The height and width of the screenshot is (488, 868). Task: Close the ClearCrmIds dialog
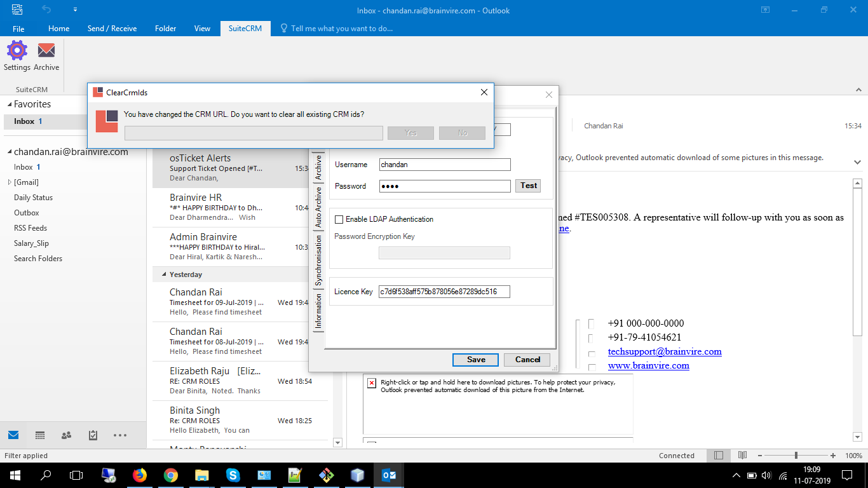coord(484,92)
